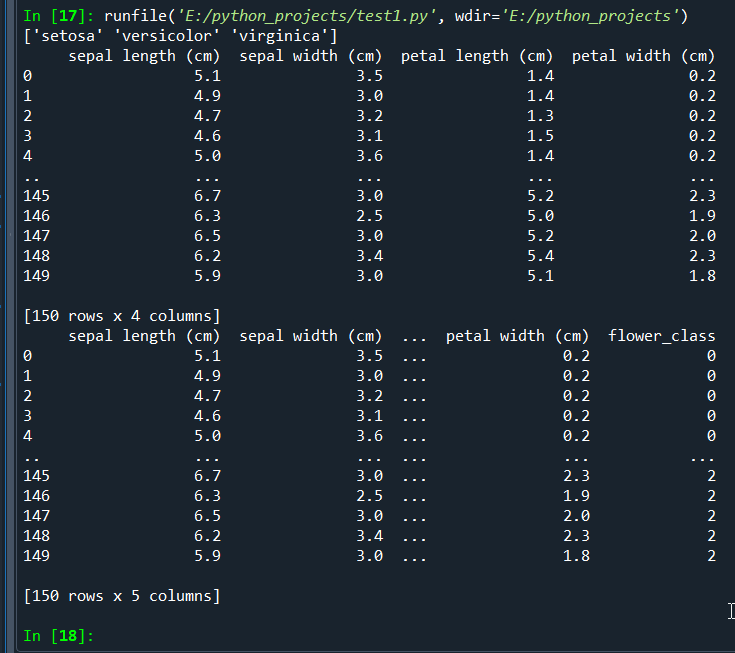Screen dimensions: 735x653
Task: Click row index 147 in the first table
Action: point(37,236)
